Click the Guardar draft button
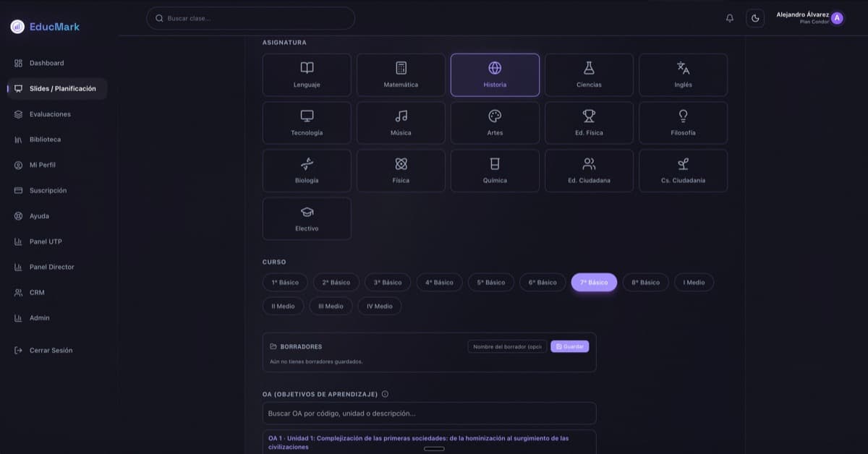 pos(569,347)
